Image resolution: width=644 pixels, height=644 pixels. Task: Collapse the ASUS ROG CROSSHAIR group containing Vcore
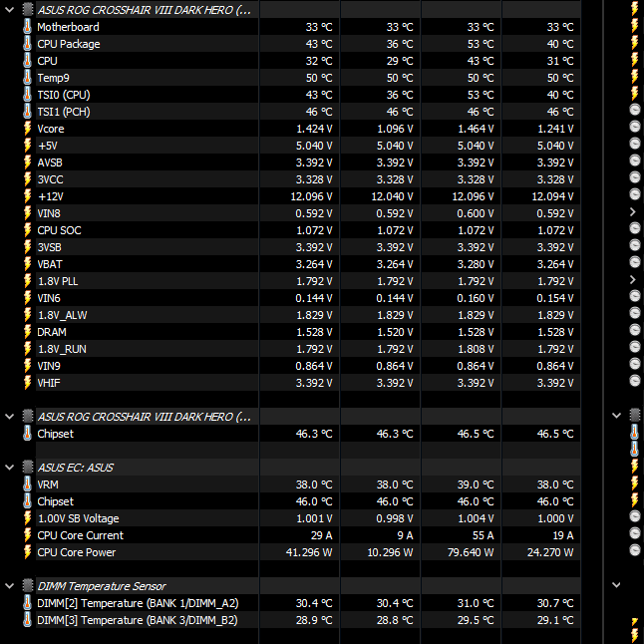[x=9, y=9]
